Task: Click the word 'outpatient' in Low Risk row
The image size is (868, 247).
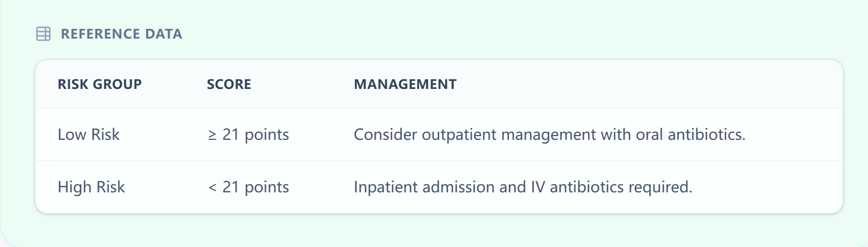Action: 459,134
